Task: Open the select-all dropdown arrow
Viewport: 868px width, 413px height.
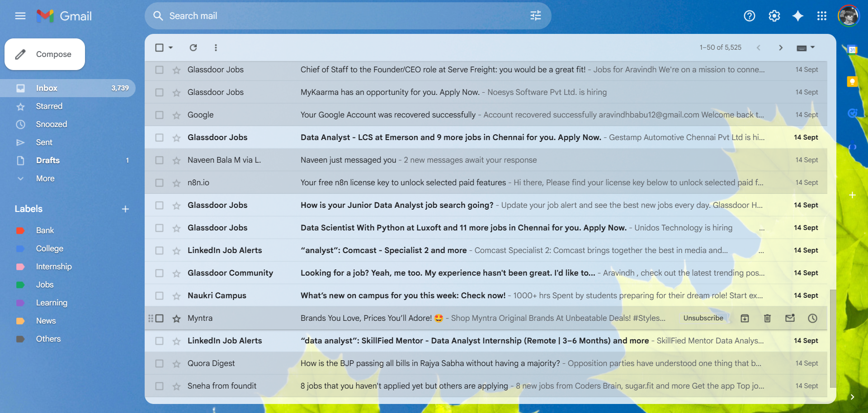Action: point(171,47)
